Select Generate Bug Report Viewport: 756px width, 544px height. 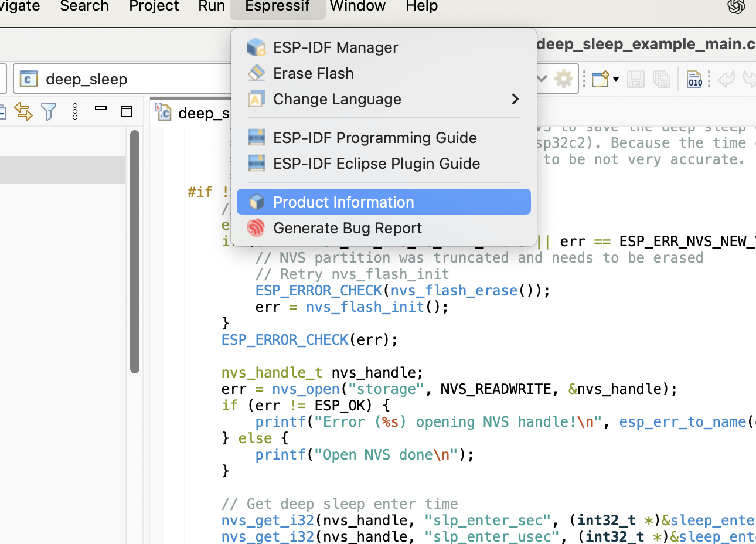tap(384, 228)
